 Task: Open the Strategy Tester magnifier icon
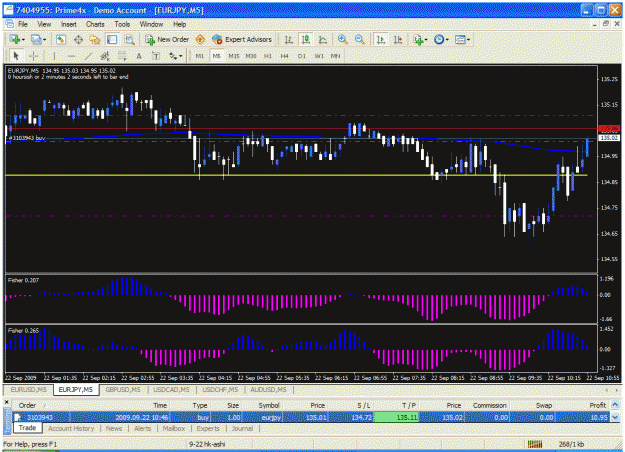129,39
